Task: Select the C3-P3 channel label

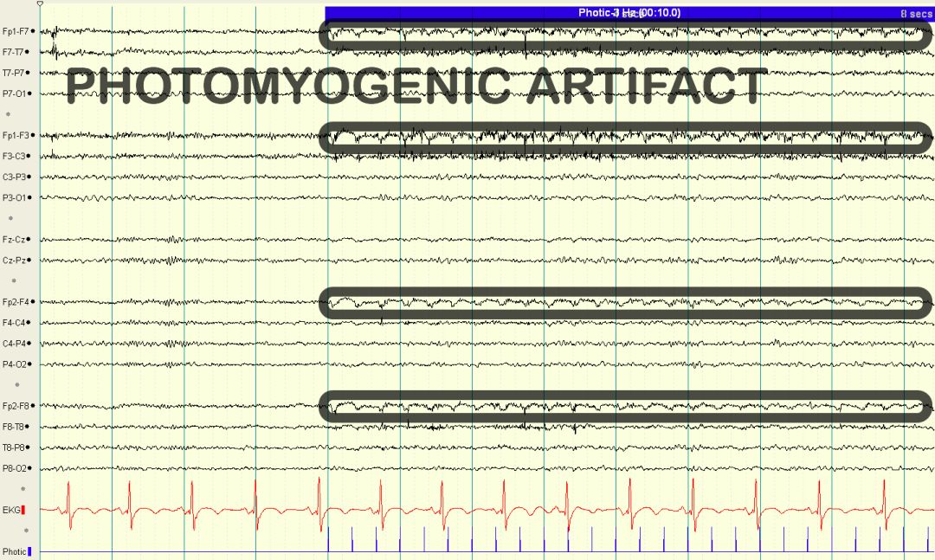Action: 14,177
